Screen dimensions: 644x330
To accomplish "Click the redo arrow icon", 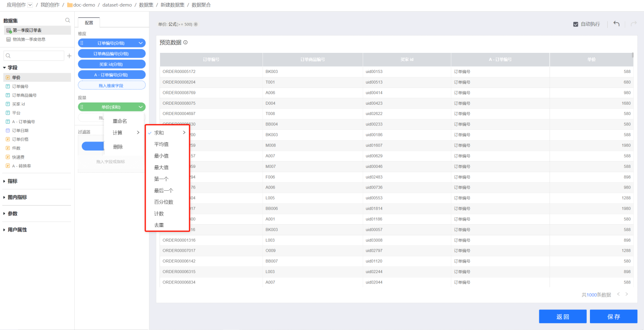I will [x=633, y=24].
